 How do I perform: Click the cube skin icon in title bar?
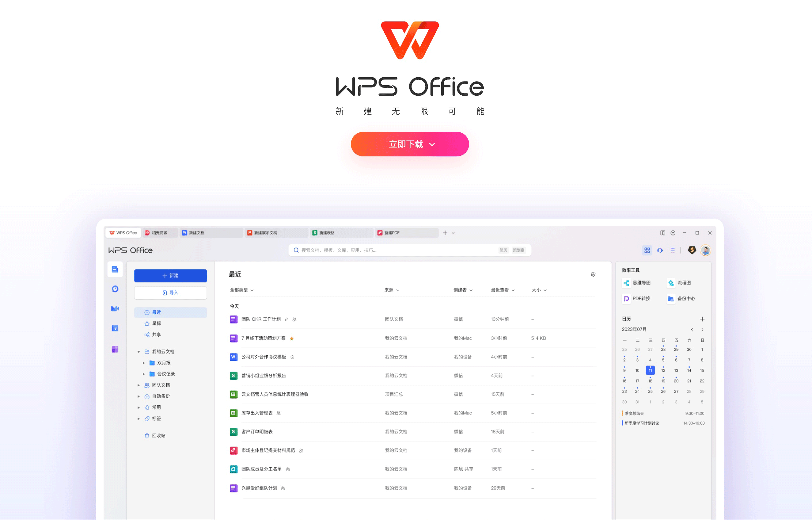pyautogui.click(x=673, y=233)
